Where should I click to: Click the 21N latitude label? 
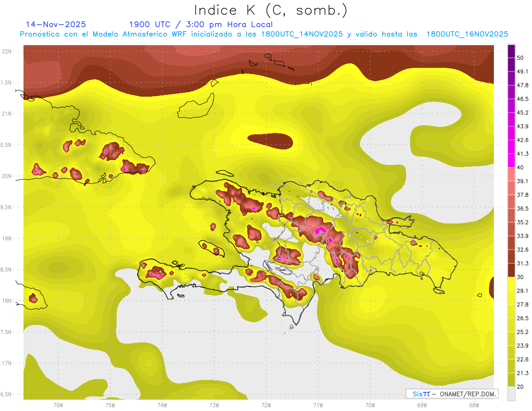pyautogui.click(x=7, y=114)
